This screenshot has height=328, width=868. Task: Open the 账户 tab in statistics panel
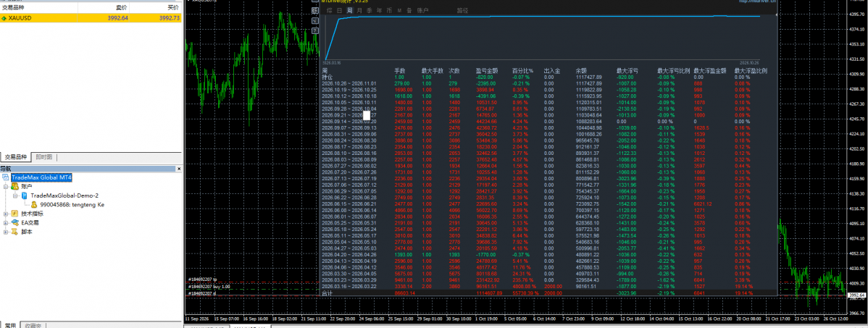coord(422,11)
